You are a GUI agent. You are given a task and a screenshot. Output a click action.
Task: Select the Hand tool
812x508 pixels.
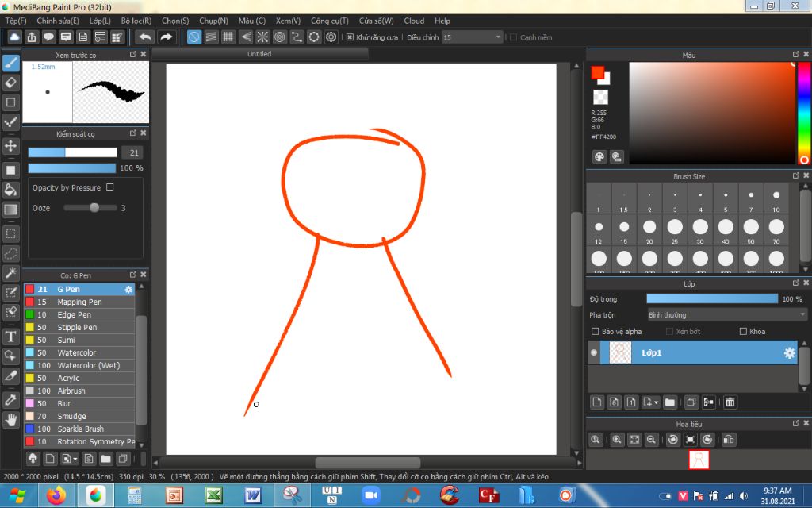(x=11, y=420)
